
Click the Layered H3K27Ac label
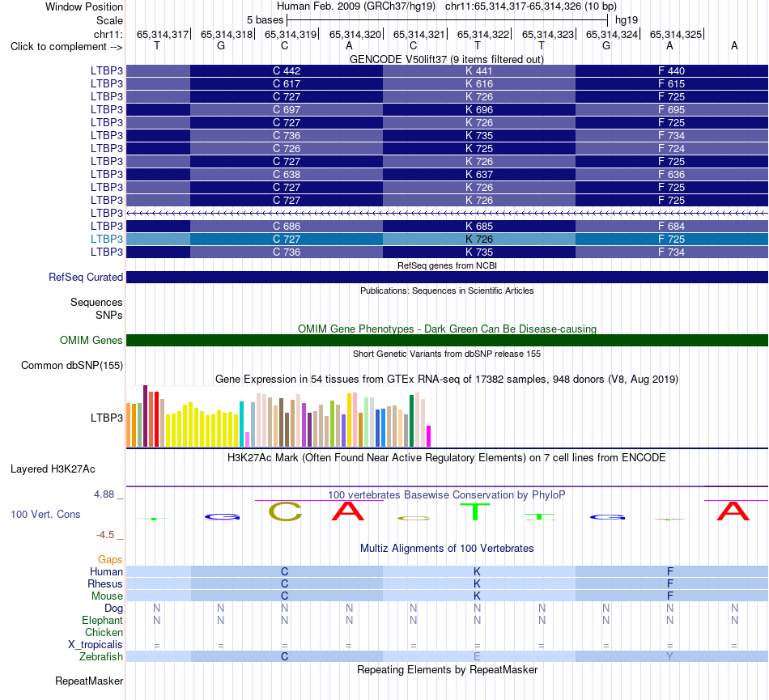53,469
